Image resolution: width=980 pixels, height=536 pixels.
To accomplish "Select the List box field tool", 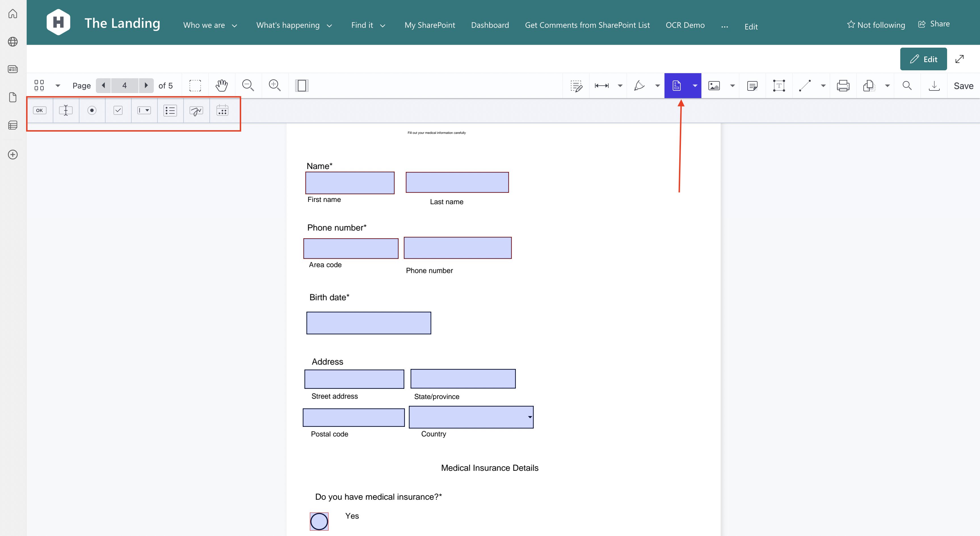I will point(170,111).
